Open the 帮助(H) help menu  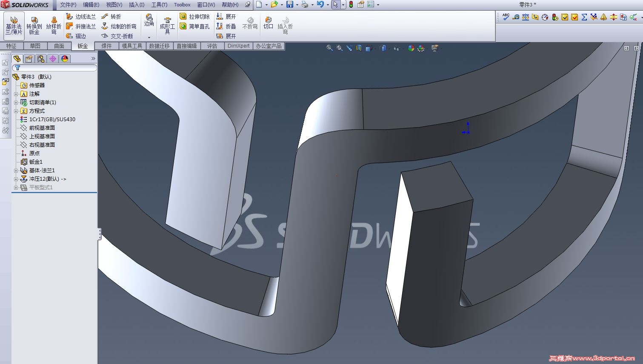[x=230, y=5]
